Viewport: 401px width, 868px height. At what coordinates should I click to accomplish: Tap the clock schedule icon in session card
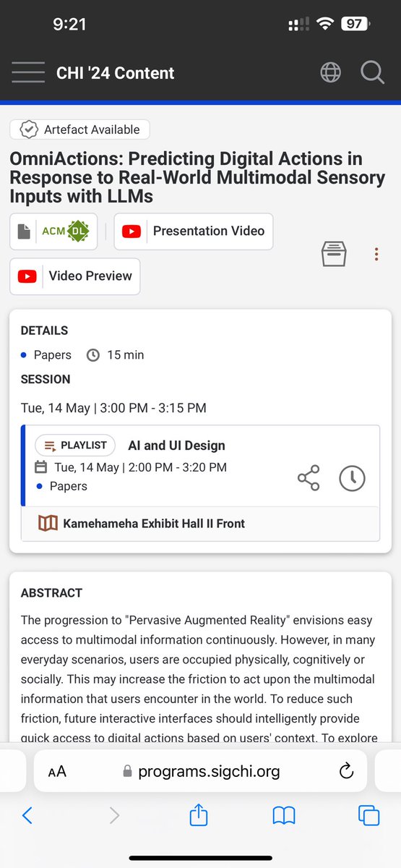pyautogui.click(x=353, y=478)
